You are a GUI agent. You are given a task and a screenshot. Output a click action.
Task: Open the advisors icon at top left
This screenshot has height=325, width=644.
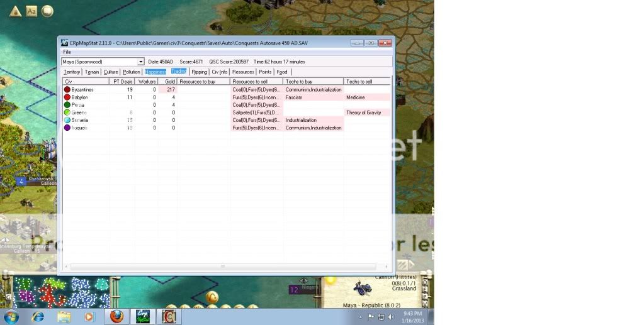[x=47, y=11]
